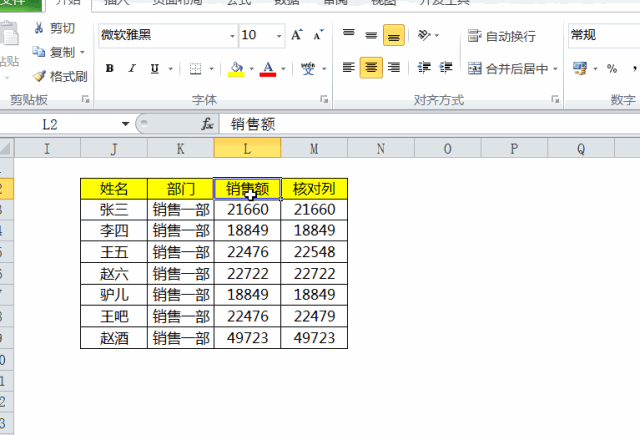Screen dimensions: 640x435
Task: Align text right
Action: pos(394,67)
